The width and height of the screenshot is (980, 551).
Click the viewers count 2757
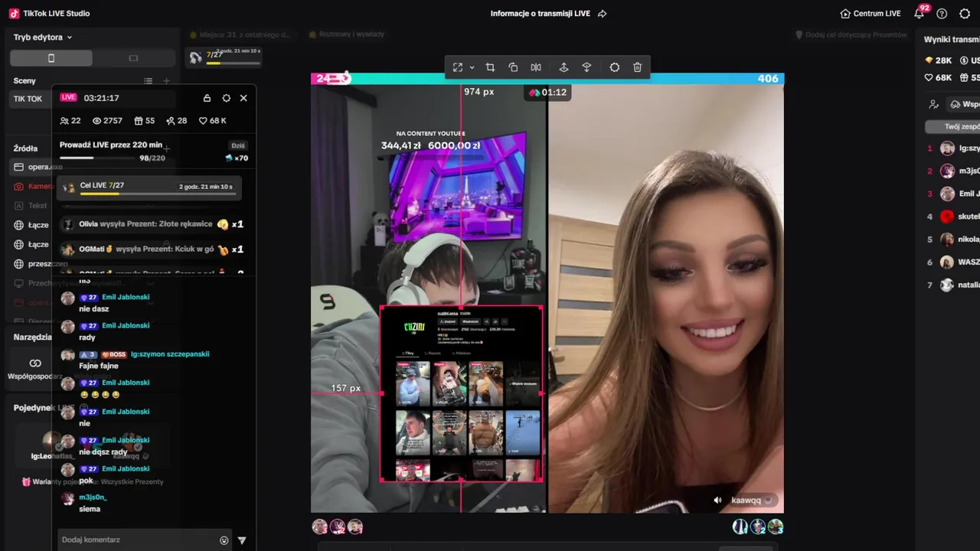(107, 121)
